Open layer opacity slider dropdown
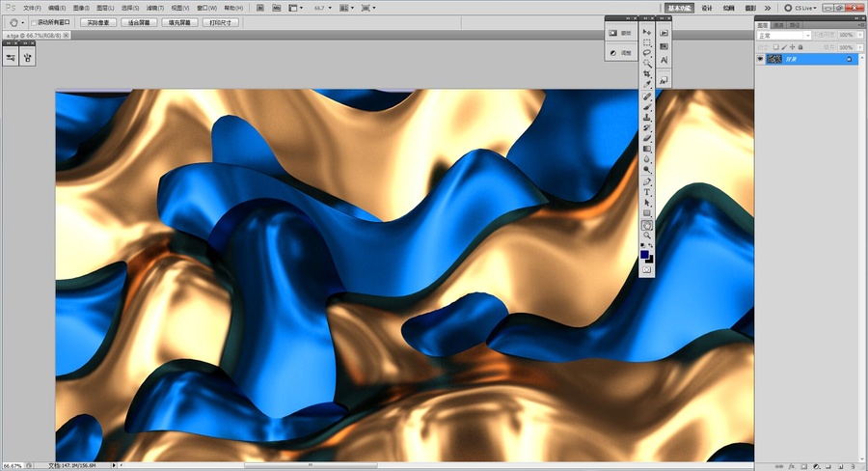The width and height of the screenshot is (868, 471). [x=858, y=36]
